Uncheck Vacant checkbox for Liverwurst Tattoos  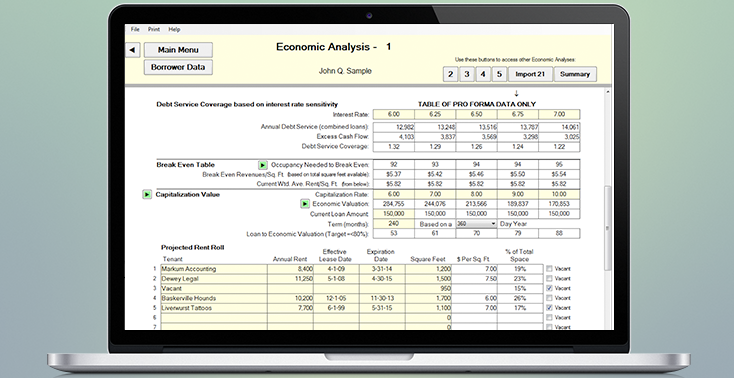549,308
